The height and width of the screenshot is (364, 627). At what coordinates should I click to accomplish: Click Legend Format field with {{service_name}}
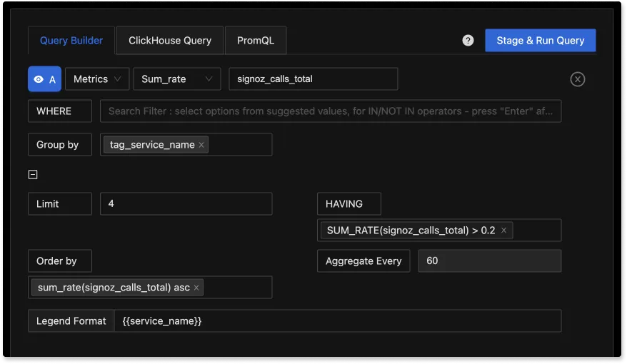[x=338, y=321]
